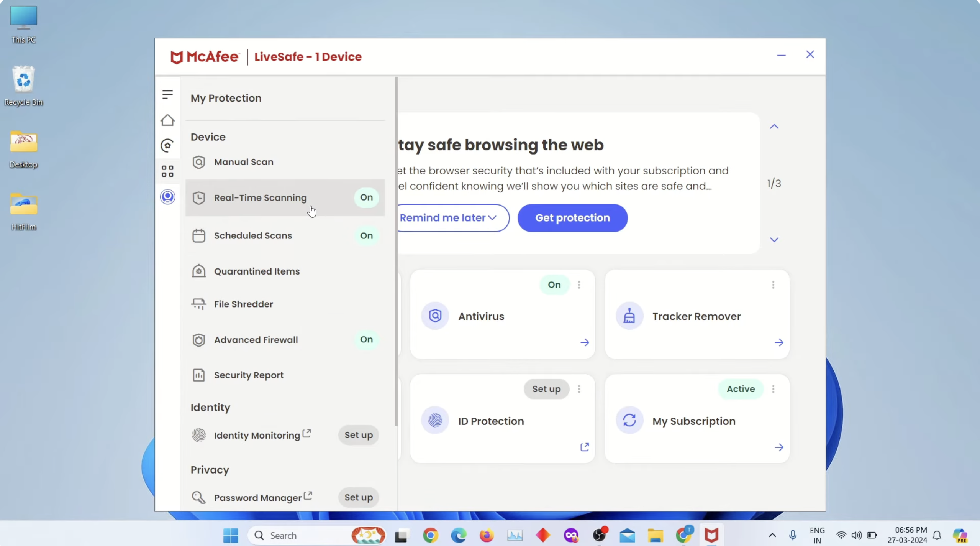The height and width of the screenshot is (546, 980).
Task: Open ID Protection external link icon
Action: click(x=584, y=447)
